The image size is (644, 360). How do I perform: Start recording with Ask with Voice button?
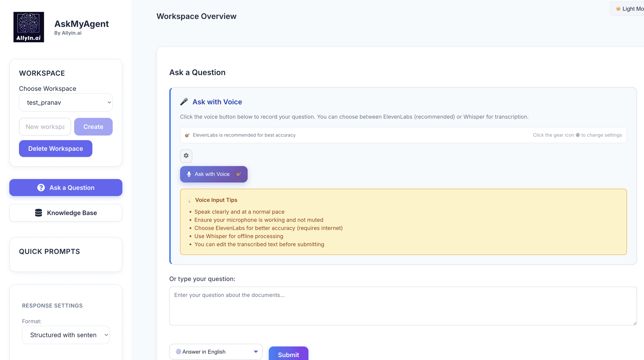point(214,174)
